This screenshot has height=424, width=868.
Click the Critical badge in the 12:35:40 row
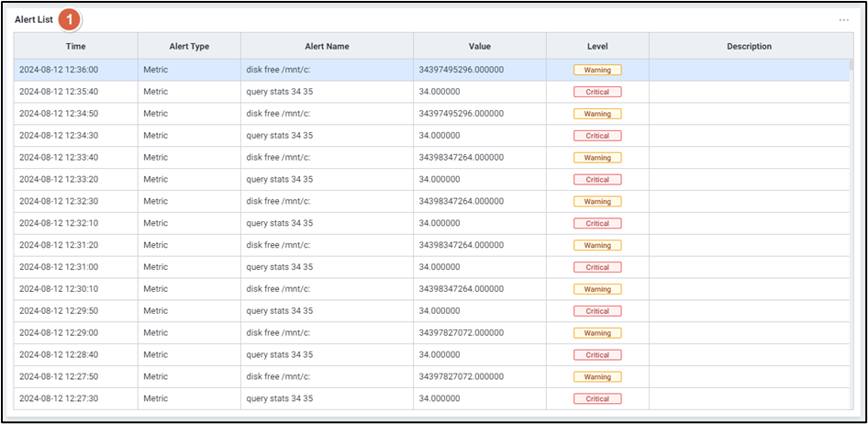coord(597,92)
